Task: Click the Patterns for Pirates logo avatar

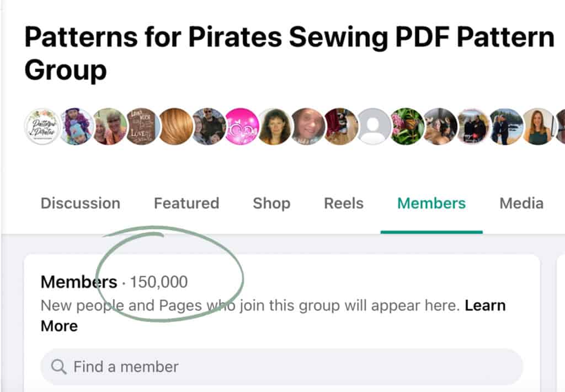Action: 42,126
